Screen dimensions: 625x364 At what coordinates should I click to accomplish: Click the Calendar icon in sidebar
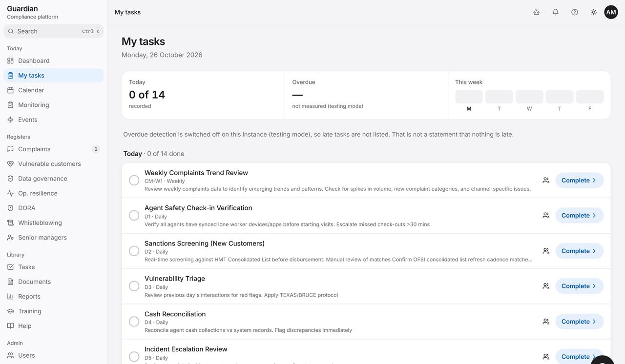click(10, 90)
